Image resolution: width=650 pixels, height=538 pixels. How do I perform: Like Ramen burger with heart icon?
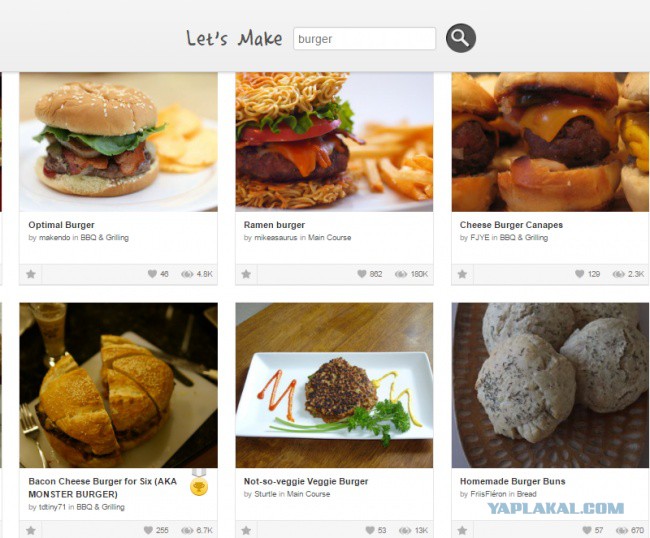tap(362, 274)
